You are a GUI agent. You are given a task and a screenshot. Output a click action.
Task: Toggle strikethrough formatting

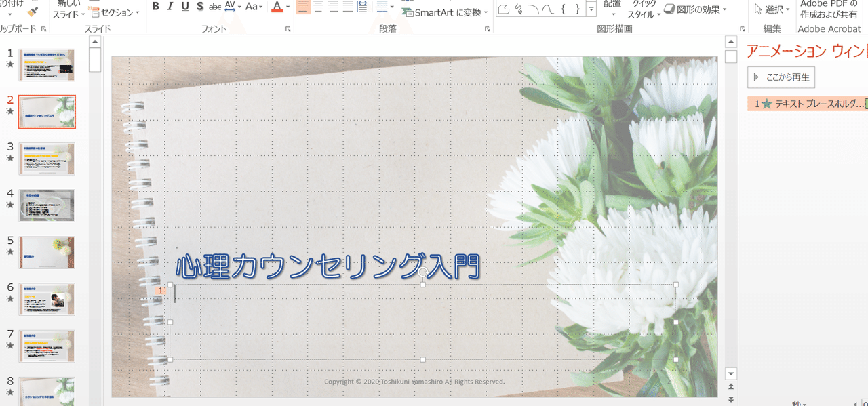pyautogui.click(x=214, y=7)
